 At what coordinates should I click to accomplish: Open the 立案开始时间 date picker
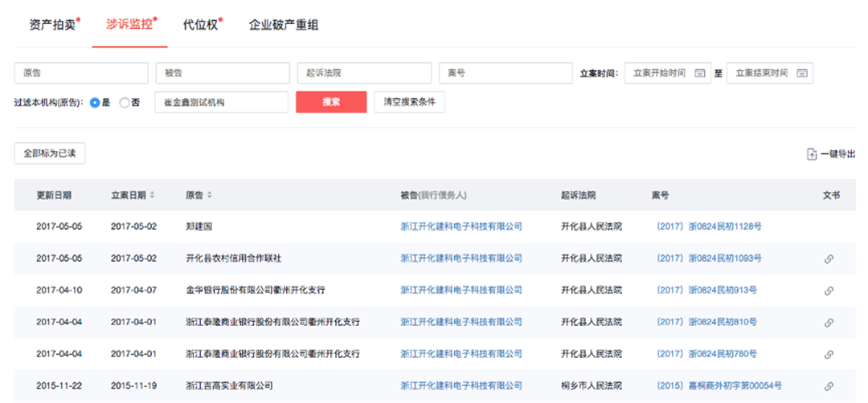[x=668, y=73]
